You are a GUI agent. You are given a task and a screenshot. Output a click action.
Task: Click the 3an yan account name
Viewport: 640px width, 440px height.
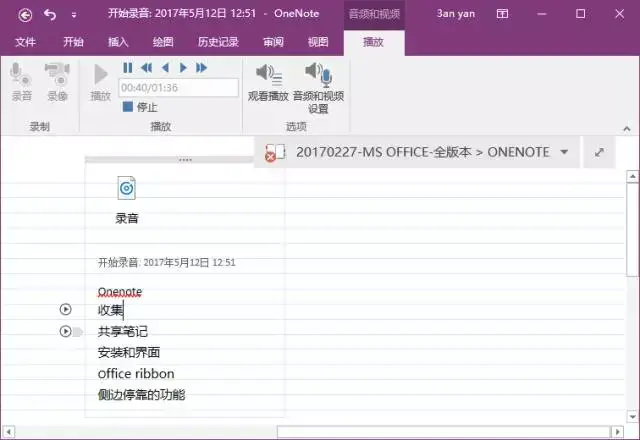(x=456, y=14)
